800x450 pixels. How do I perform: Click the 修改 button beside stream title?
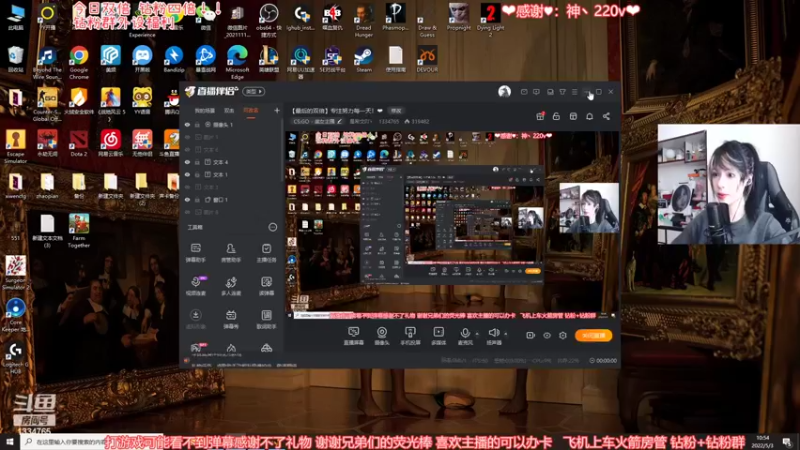396,110
